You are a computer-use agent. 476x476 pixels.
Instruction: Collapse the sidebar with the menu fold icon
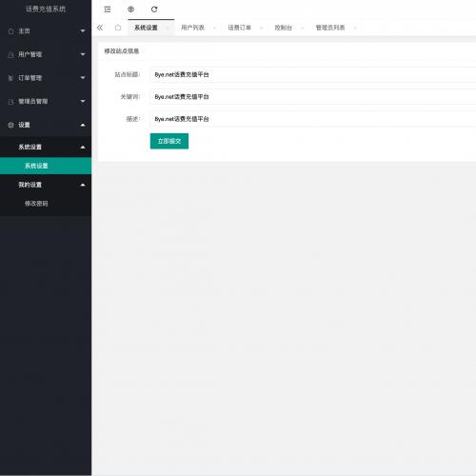(108, 10)
